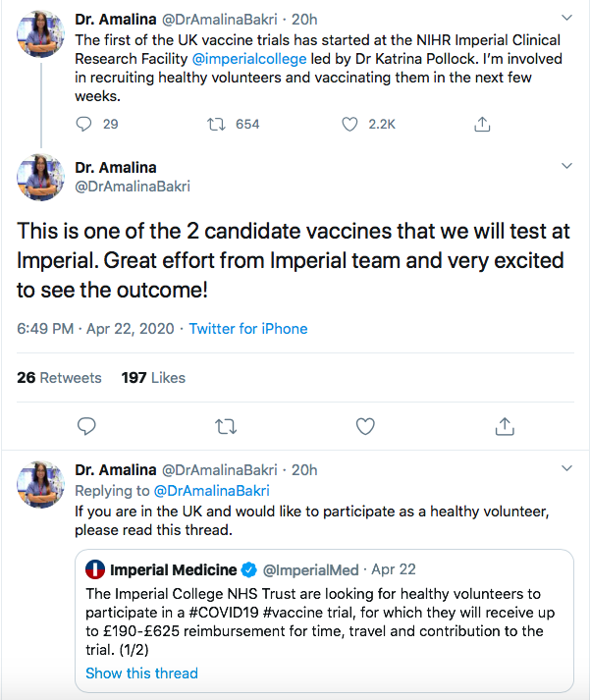
Task: Like the first tweet with 2.2K likes
Action: tap(349, 124)
